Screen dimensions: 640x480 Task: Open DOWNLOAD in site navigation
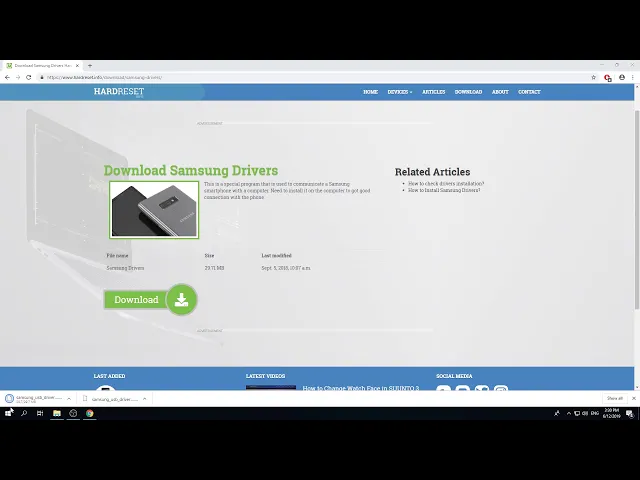(x=468, y=92)
